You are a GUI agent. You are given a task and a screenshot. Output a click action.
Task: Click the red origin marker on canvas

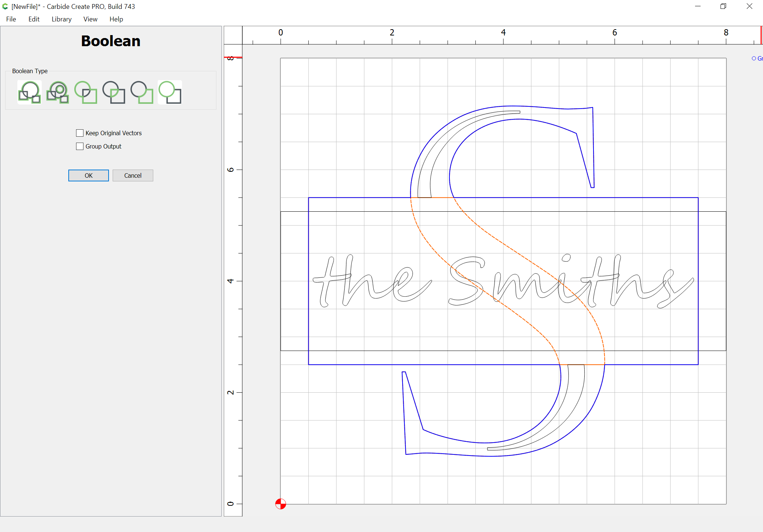(x=281, y=504)
